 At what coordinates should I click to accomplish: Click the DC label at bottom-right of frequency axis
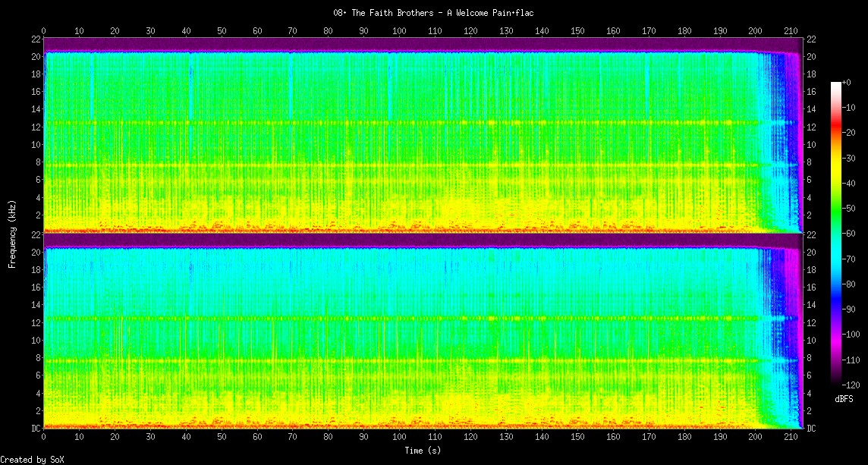point(811,429)
